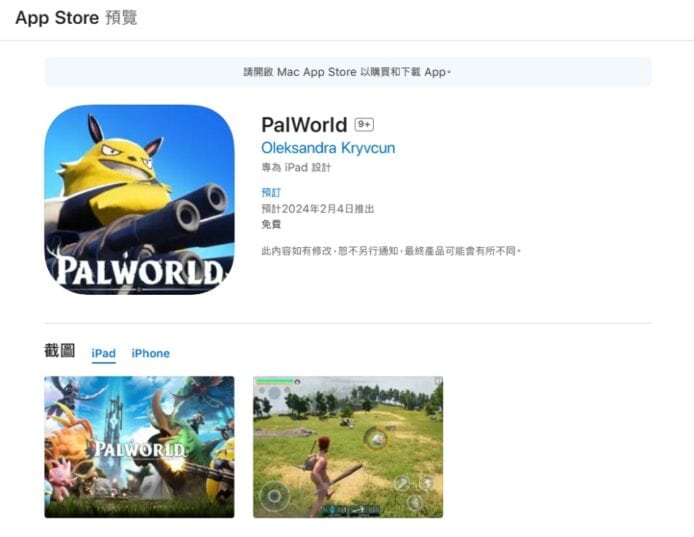The width and height of the screenshot is (694, 537).
Task: Click the Mac App Store notice banner
Action: click(x=348, y=72)
